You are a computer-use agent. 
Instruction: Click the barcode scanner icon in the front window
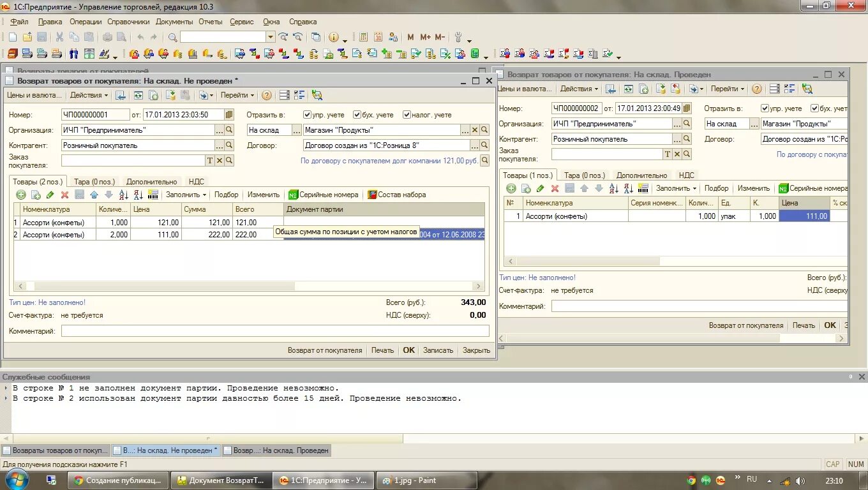click(153, 195)
